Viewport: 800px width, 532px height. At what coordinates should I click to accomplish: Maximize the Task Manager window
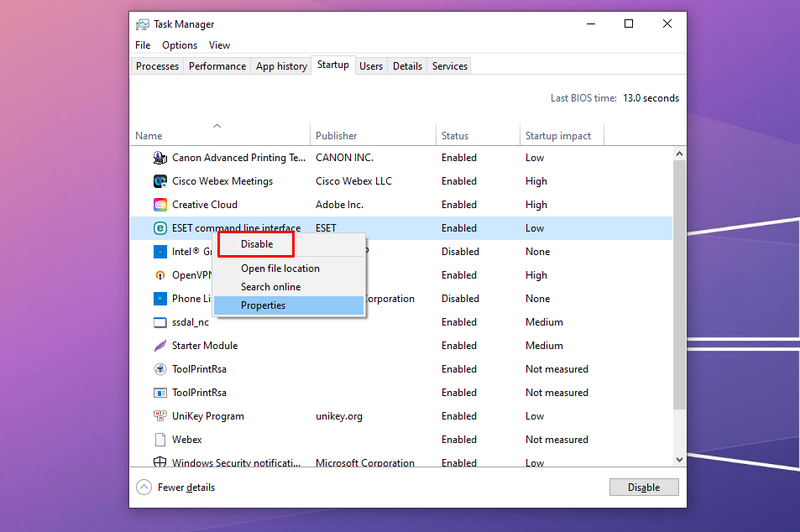(629, 24)
